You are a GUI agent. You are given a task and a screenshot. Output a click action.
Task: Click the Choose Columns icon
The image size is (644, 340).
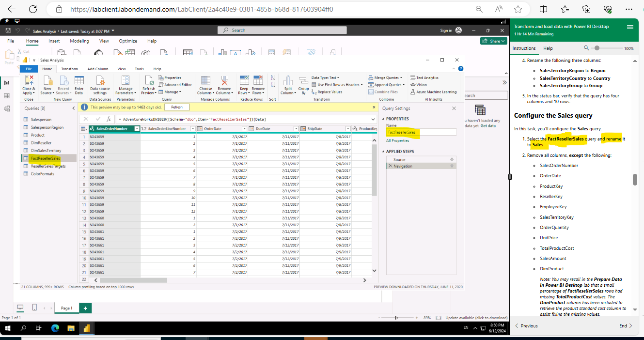(x=205, y=80)
